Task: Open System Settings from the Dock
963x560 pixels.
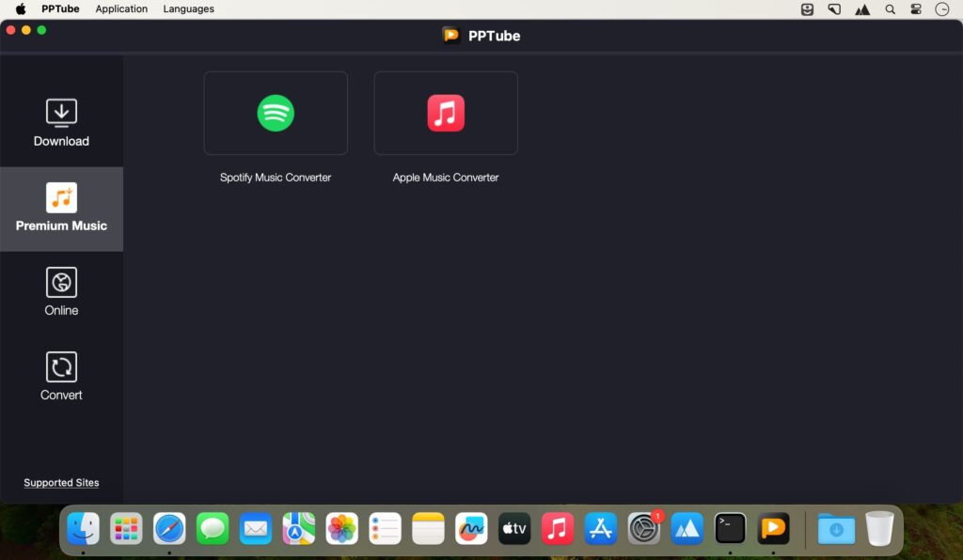Action: 644,528
